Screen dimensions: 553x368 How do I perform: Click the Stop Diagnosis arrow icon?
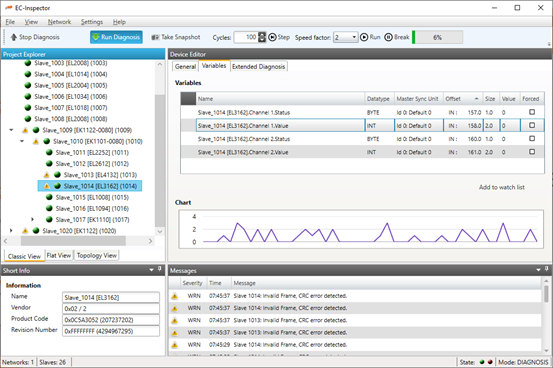coord(13,37)
